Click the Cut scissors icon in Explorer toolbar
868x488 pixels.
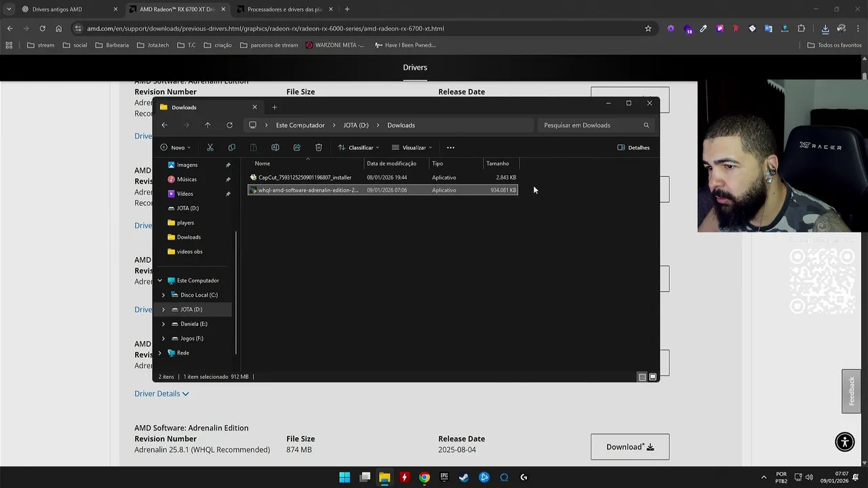tap(210, 147)
